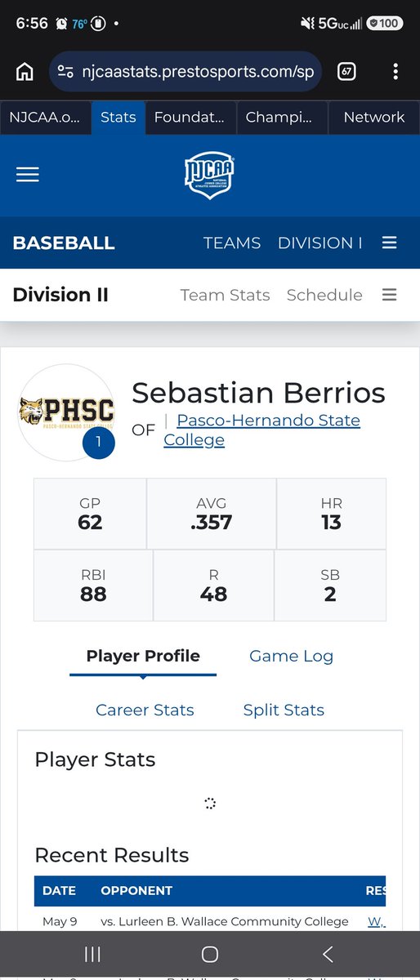
Task: Select DIVISION I in Baseball bar
Action: pos(320,243)
